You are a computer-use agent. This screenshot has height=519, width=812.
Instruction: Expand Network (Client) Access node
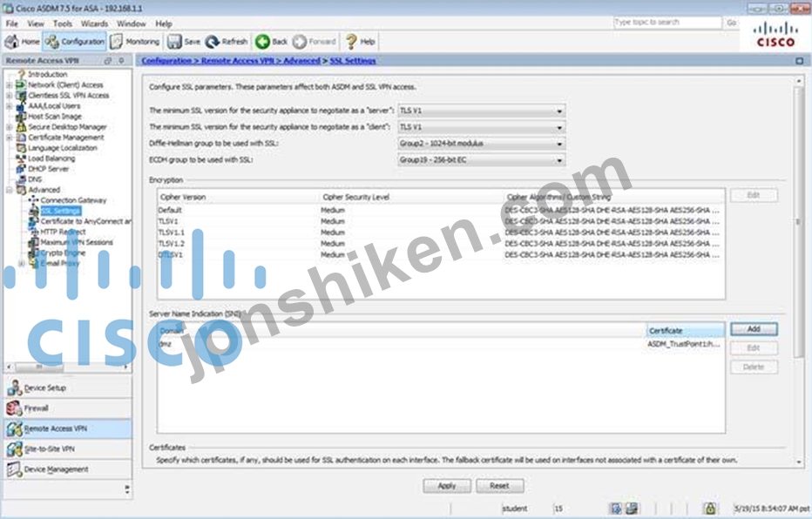coord(9,84)
